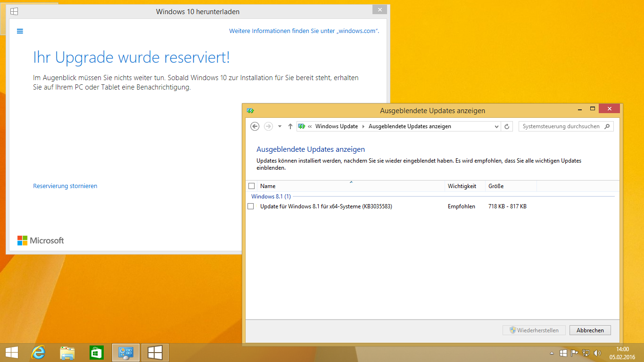Open Internet Explorer from taskbar
This screenshot has height=362, width=644.
(38, 353)
